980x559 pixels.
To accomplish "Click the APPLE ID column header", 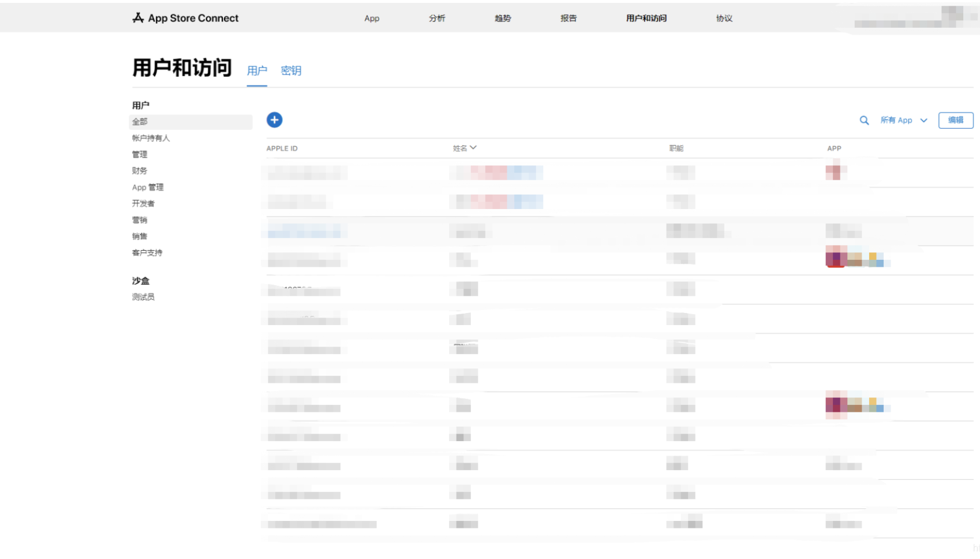I will click(282, 148).
